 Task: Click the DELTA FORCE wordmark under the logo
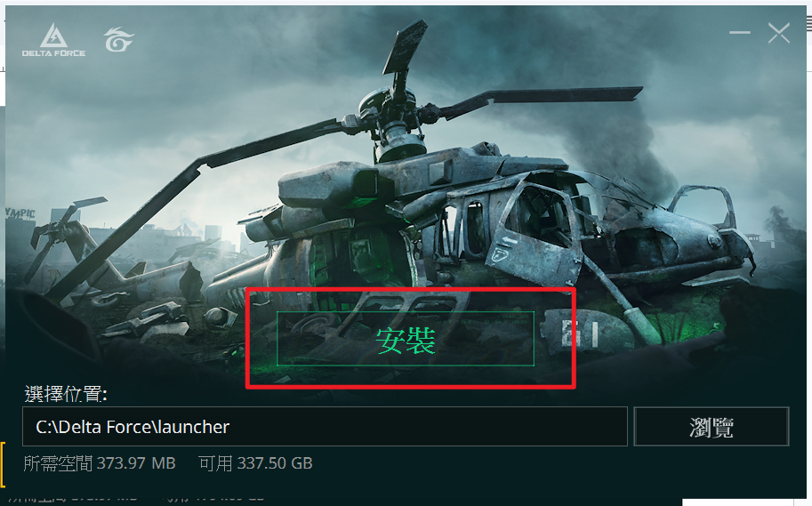54,52
